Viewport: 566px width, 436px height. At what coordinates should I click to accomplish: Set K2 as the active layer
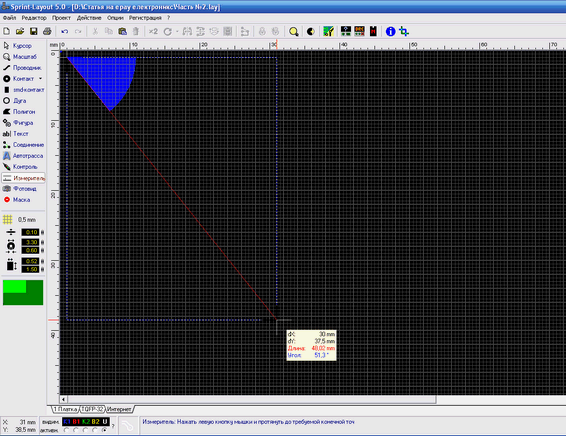(x=85, y=430)
